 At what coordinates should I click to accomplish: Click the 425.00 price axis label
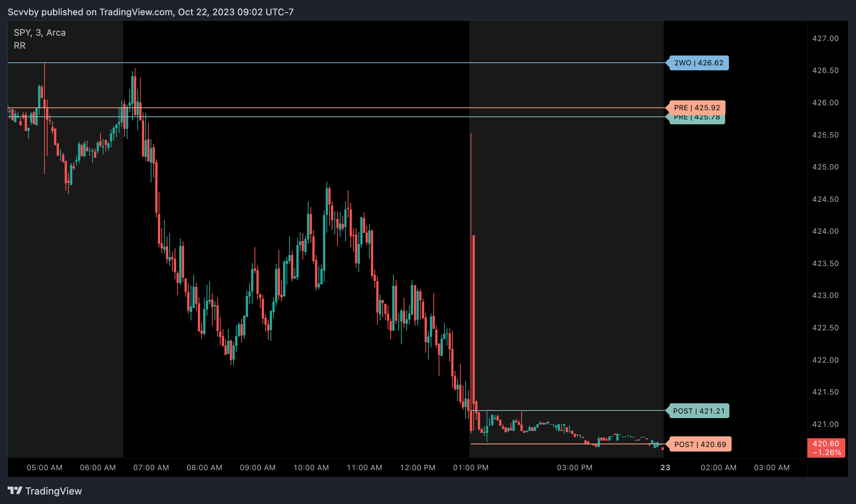pos(826,167)
